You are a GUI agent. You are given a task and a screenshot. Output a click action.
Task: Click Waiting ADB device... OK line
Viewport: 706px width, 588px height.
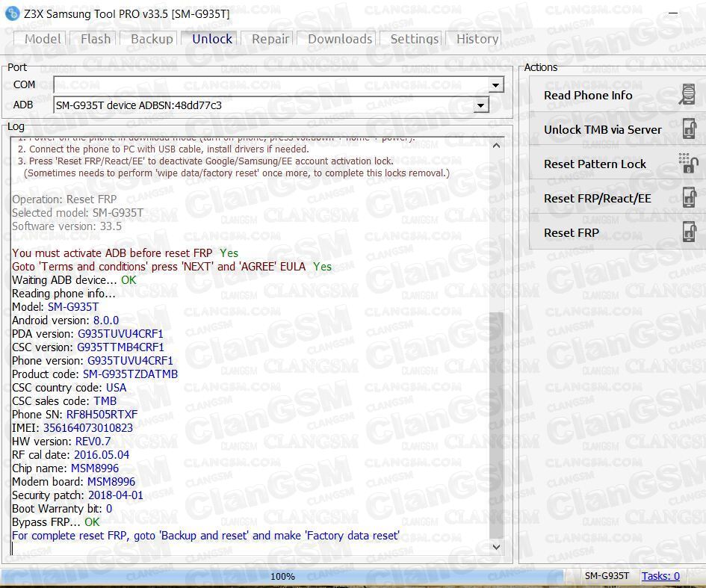tap(74, 280)
